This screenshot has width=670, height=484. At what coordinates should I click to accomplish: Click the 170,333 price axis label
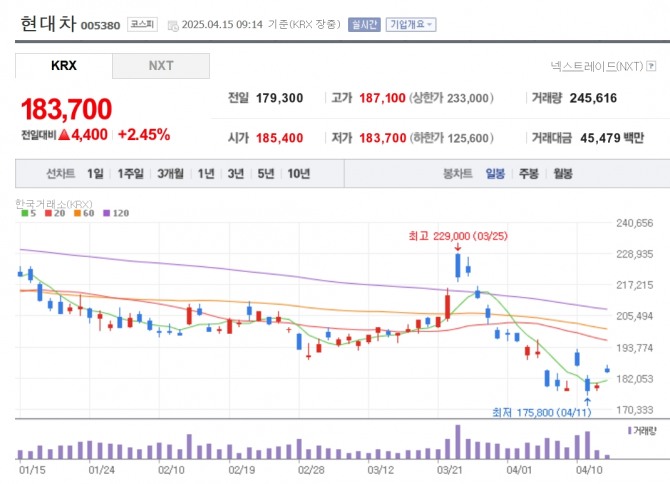pyautogui.click(x=635, y=410)
